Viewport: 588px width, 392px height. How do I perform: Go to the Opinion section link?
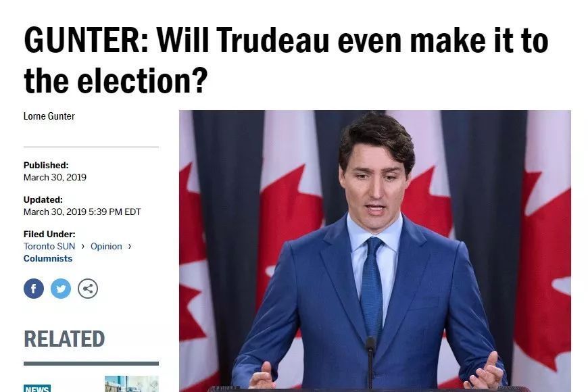106,247
